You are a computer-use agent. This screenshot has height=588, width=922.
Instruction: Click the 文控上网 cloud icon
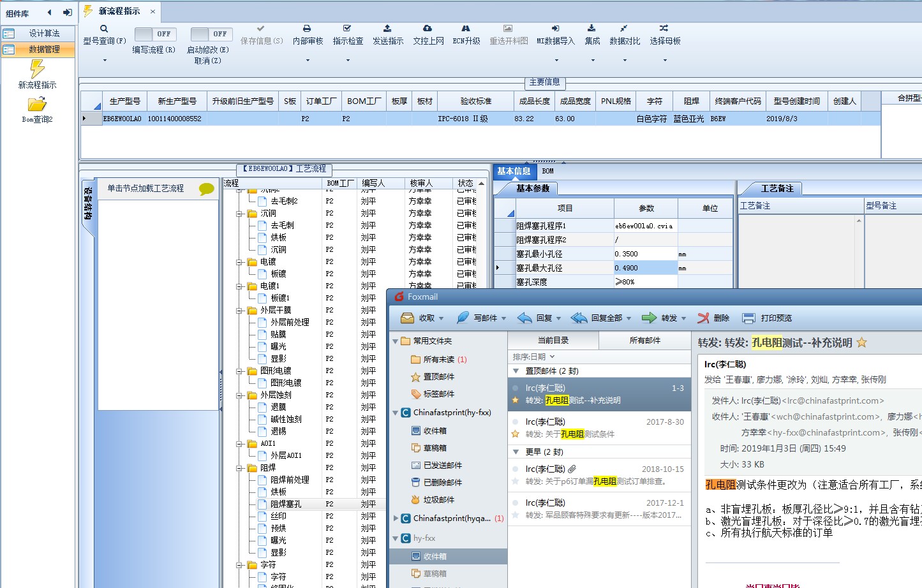(x=428, y=29)
